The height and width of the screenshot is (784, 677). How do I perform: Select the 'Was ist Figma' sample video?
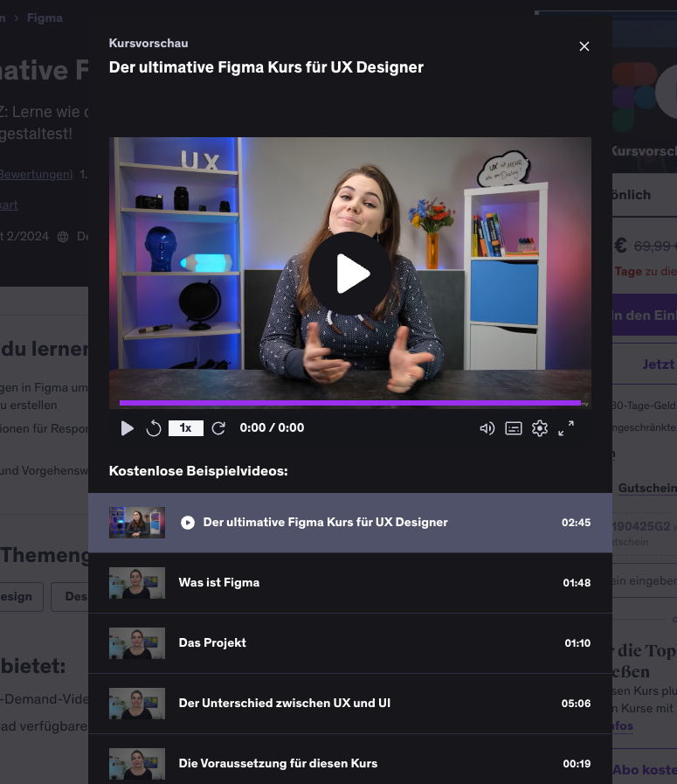coord(350,583)
